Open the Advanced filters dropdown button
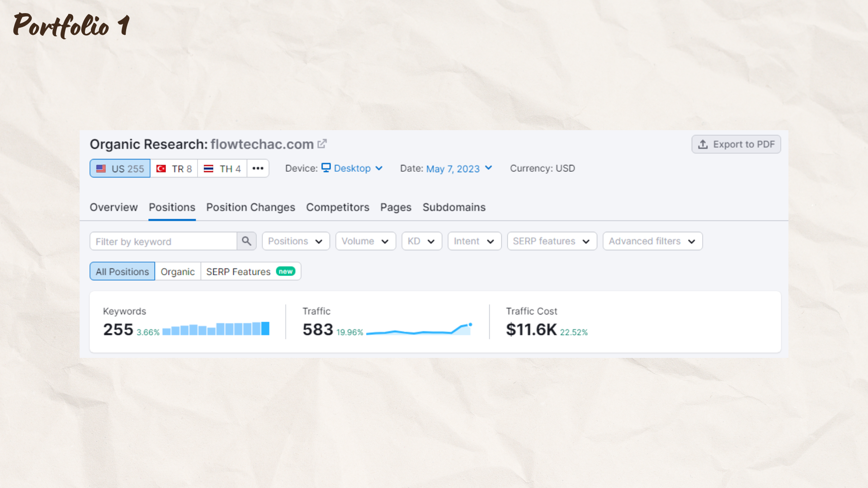 pyautogui.click(x=652, y=241)
